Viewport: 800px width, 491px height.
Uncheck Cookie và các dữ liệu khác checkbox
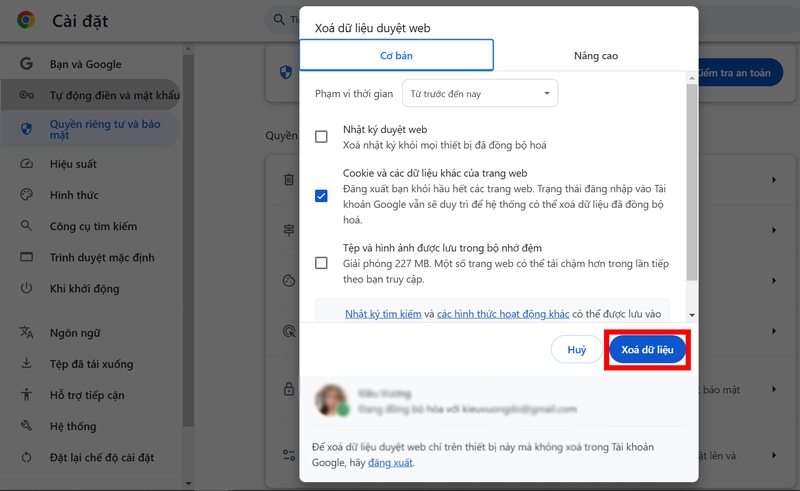(321, 196)
